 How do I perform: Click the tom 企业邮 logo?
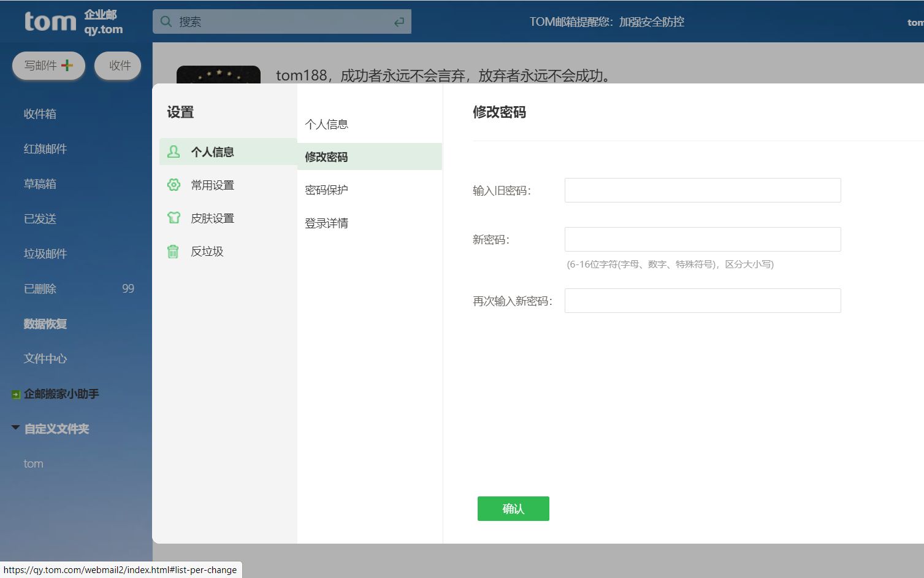(x=51, y=22)
